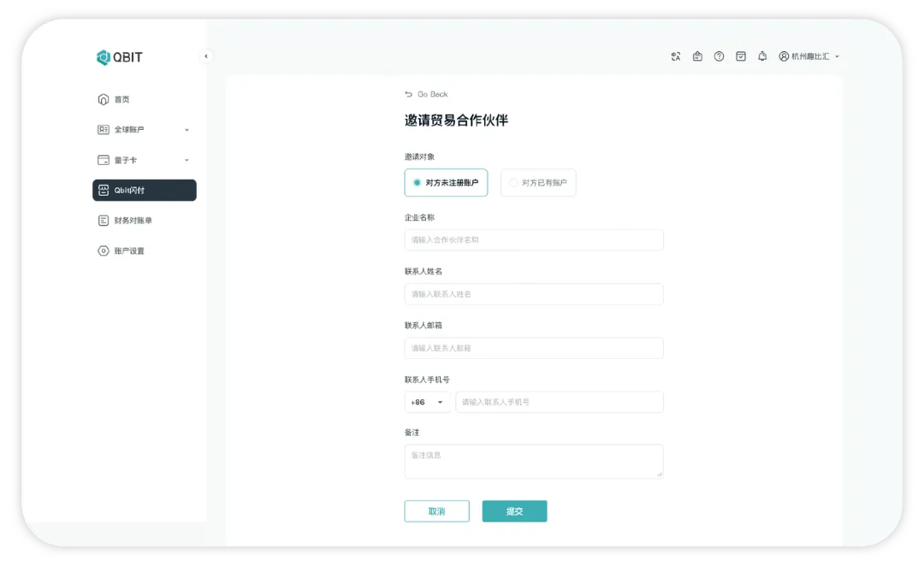Image resolution: width=924 pixels, height=566 pixels.
Task: Click the 提交 submit button
Action: pos(514,511)
